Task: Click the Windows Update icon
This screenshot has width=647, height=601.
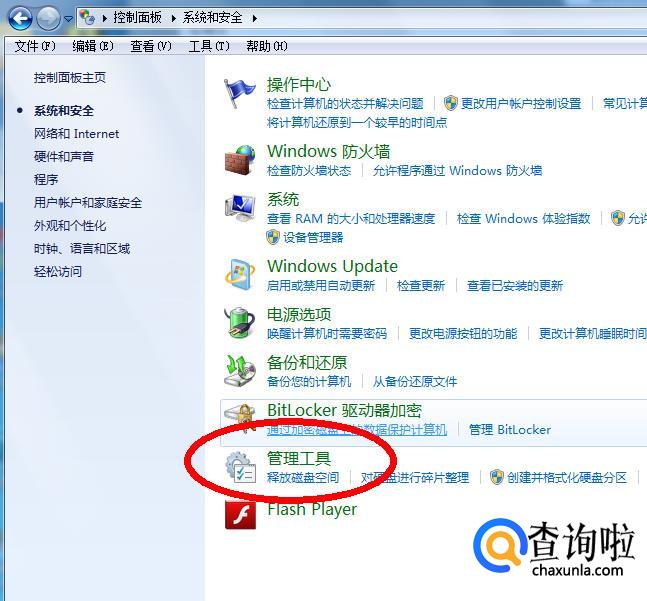Action: coord(240,274)
